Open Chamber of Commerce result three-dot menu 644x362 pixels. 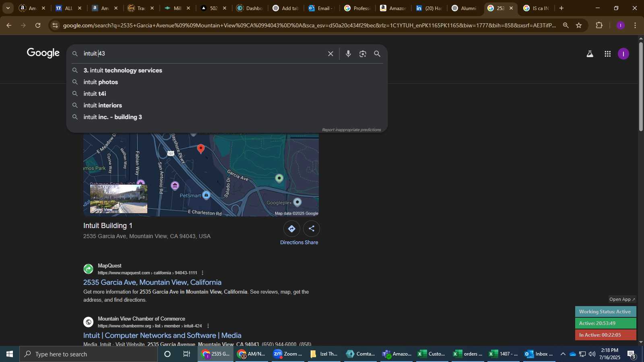208,326
